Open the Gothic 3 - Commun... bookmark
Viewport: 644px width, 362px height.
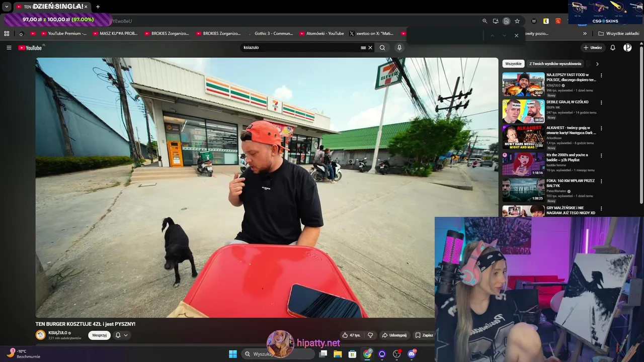[x=270, y=34]
